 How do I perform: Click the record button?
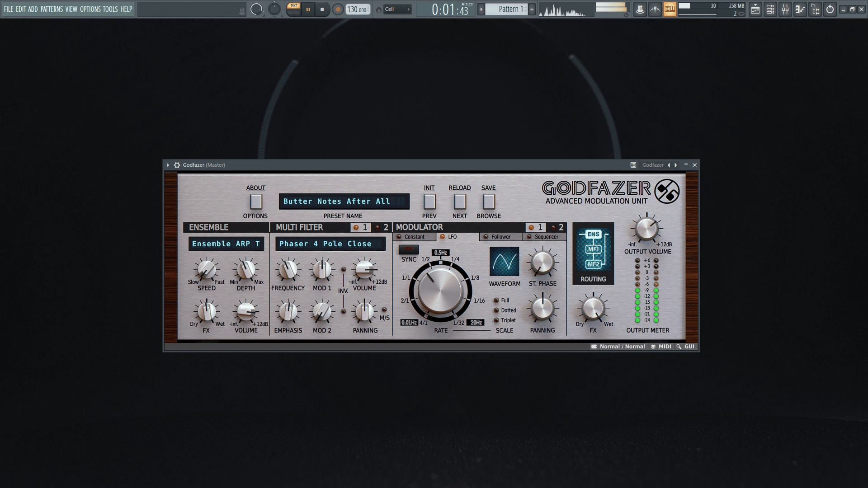point(338,9)
